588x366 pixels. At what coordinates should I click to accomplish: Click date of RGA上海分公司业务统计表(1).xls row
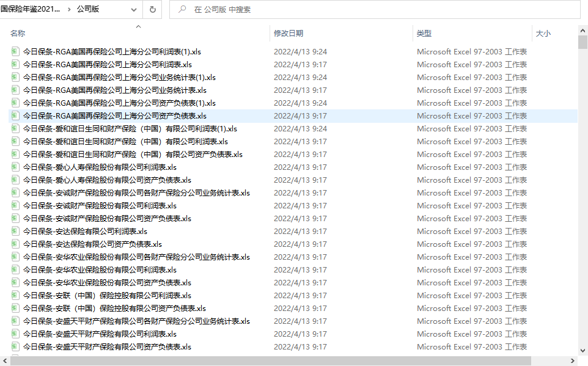click(x=300, y=77)
